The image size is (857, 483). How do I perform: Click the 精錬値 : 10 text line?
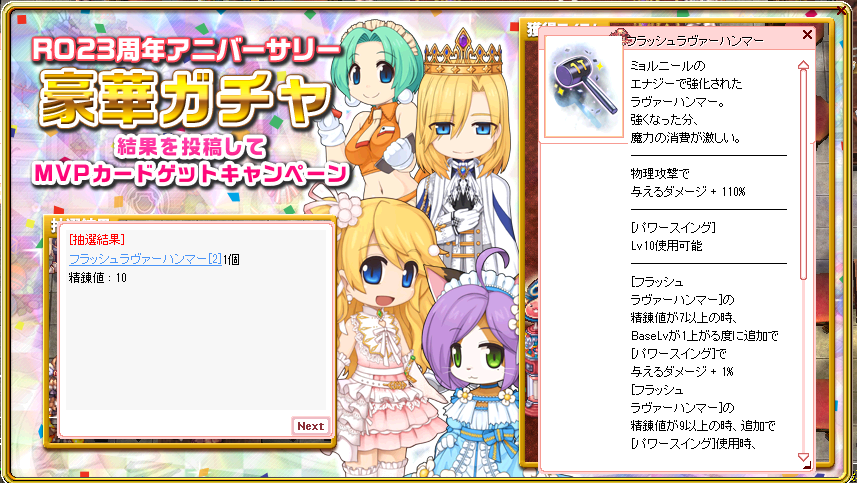(x=98, y=278)
